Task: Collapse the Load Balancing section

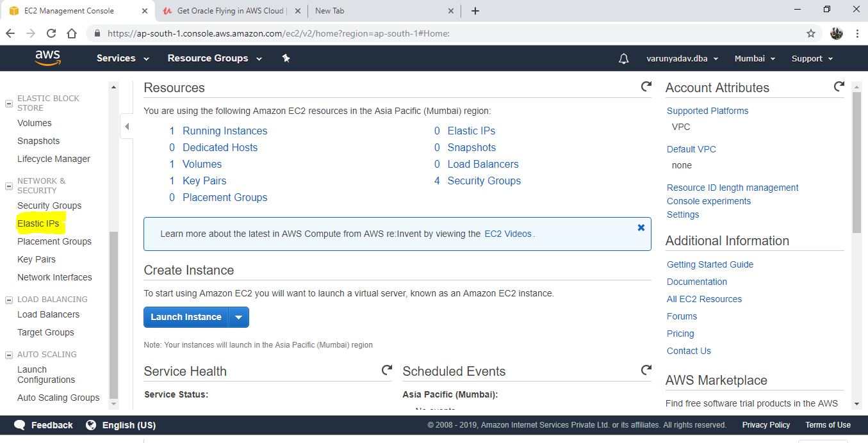Action: point(9,300)
